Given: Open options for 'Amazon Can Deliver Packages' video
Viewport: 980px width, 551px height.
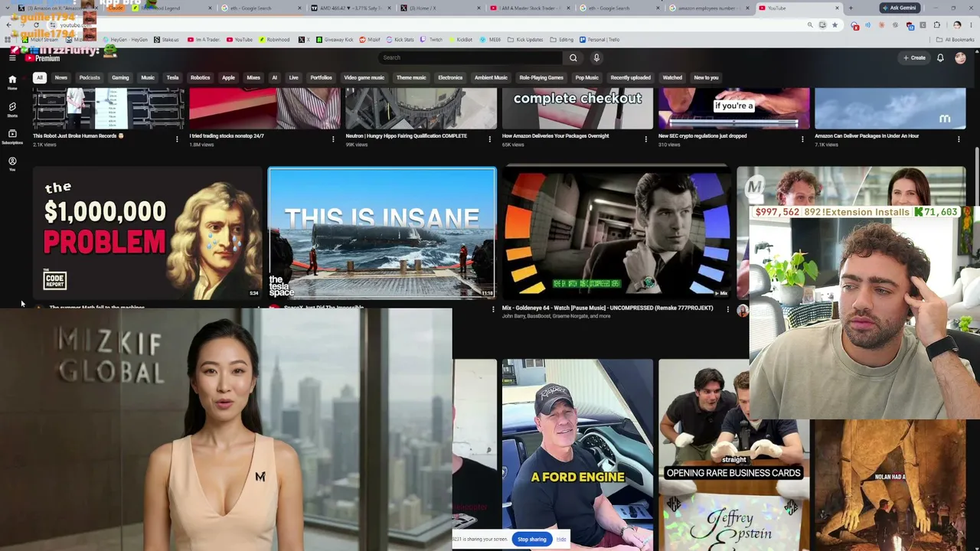Looking at the screenshot, I should pyautogui.click(x=959, y=139).
